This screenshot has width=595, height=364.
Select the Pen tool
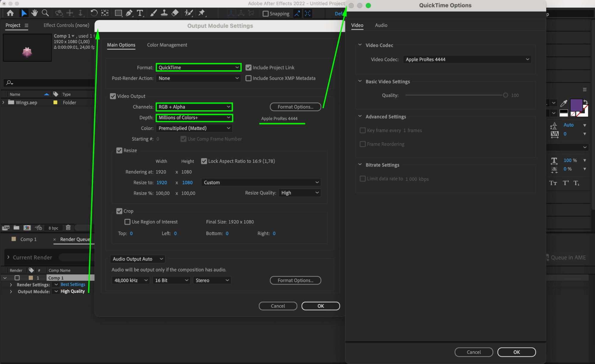point(129,13)
